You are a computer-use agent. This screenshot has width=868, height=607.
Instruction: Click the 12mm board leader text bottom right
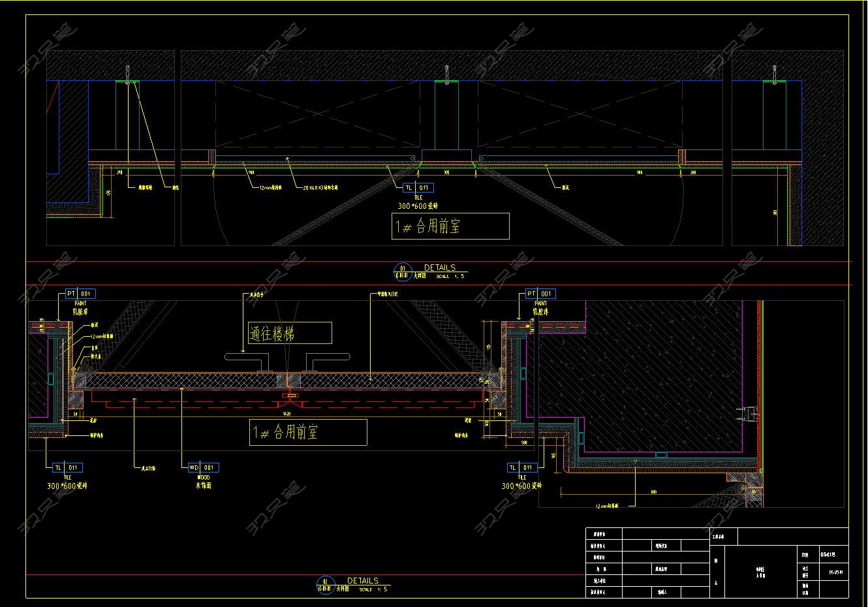606,505
